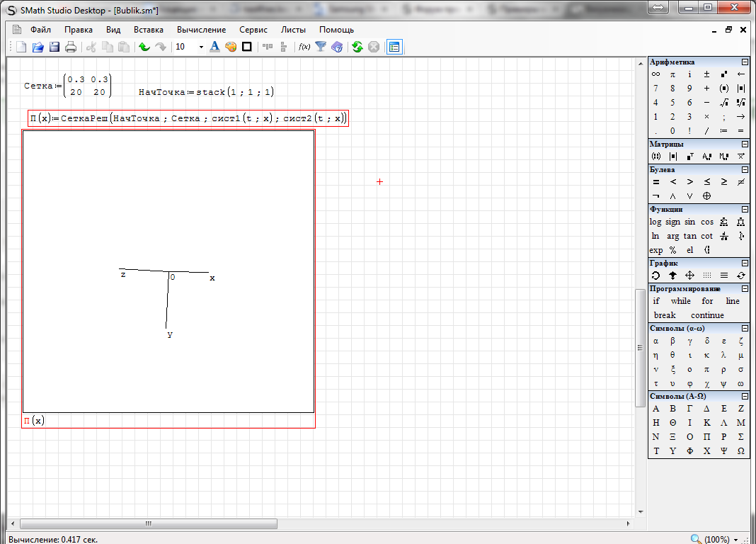Collapse the Программирование panel
This screenshot has width=756, height=544.
pyautogui.click(x=745, y=289)
